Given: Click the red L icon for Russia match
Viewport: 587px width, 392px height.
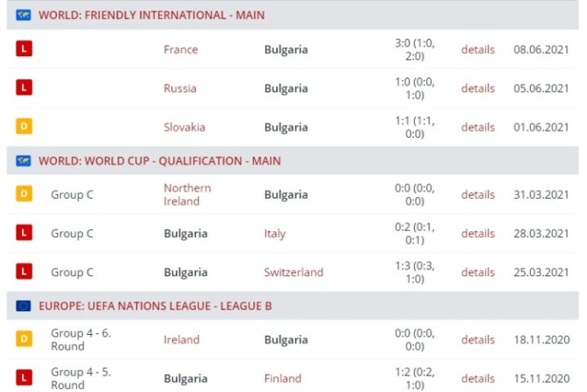Looking at the screenshot, I should click(24, 88).
